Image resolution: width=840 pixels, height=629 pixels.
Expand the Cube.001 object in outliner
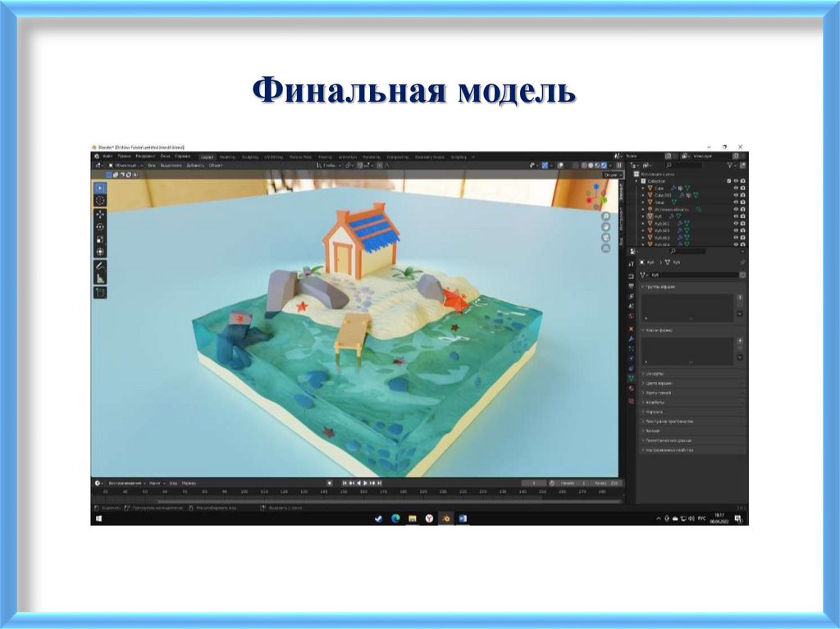(643, 195)
